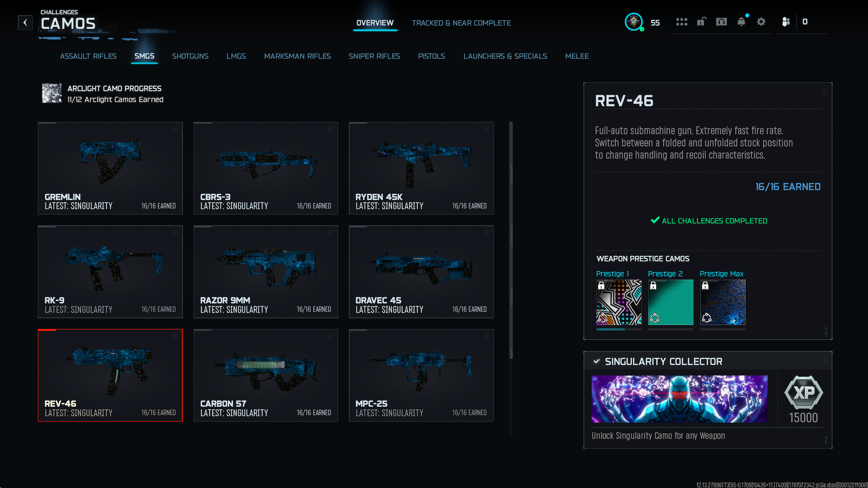The width and height of the screenshot is (868, 488).
Task: Open the Razor 9MM weapon card
Action: [266, 272]
